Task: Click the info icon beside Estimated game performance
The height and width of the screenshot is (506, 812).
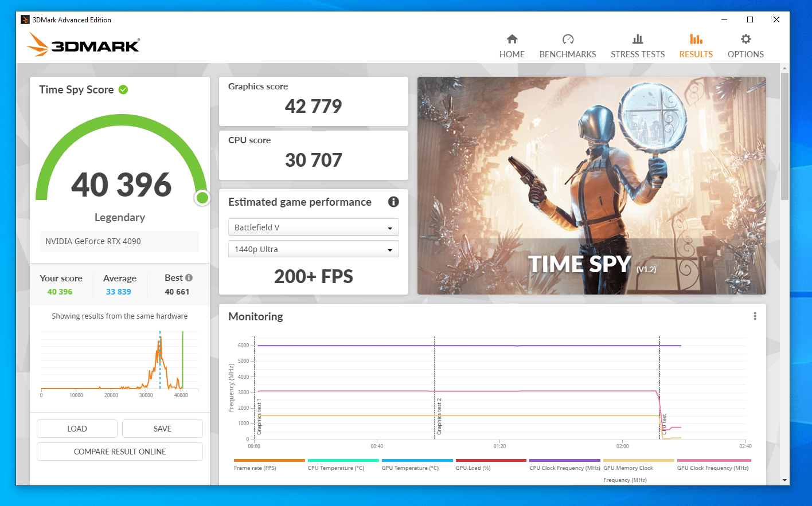Action: [x=393, y=202]
